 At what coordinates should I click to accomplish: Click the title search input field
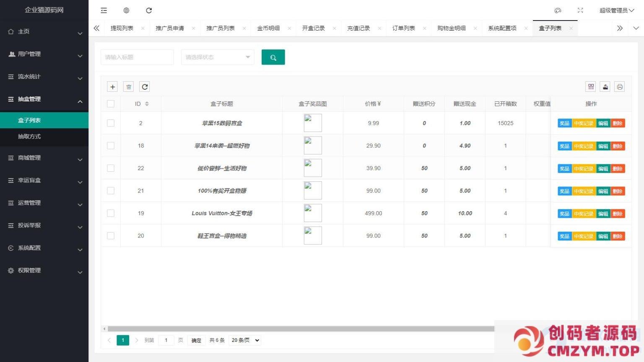137,57
